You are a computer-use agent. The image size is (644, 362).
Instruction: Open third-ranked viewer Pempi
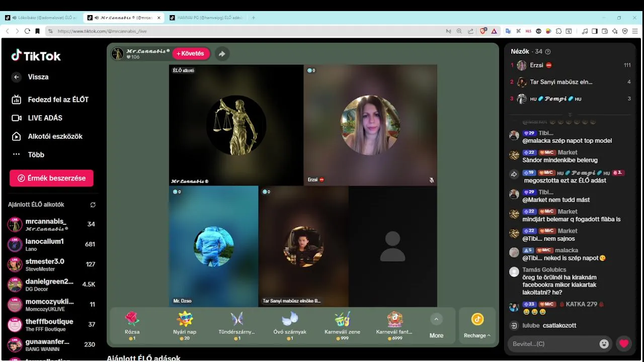571,99
